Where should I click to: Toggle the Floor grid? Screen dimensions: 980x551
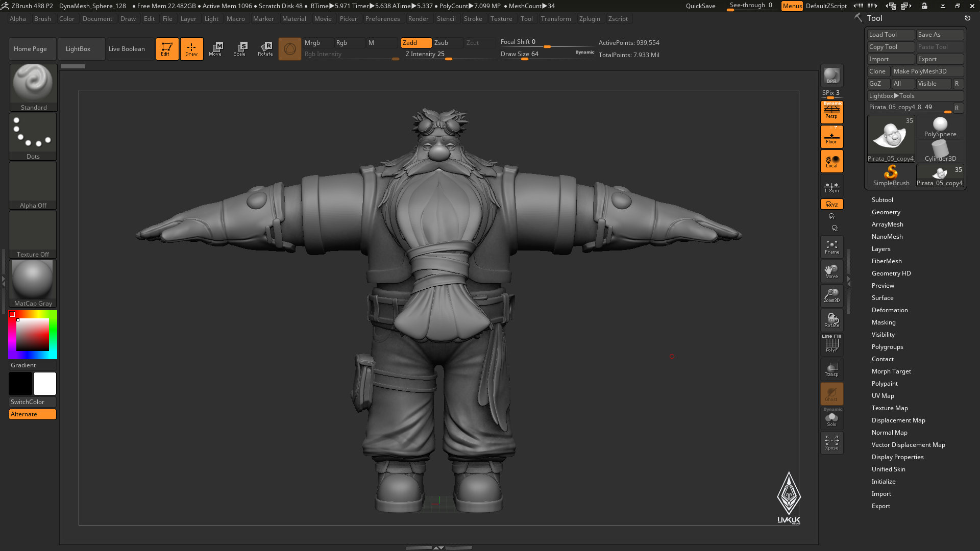pyautogui.click(x=831, y=137)
